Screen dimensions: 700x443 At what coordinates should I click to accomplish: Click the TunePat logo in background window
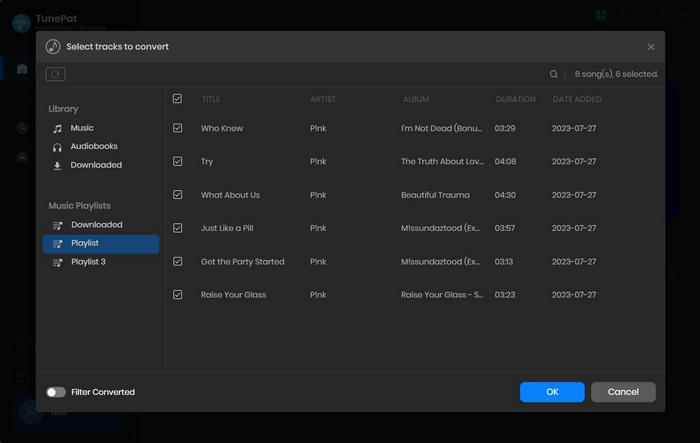click(x=21, y=23)
